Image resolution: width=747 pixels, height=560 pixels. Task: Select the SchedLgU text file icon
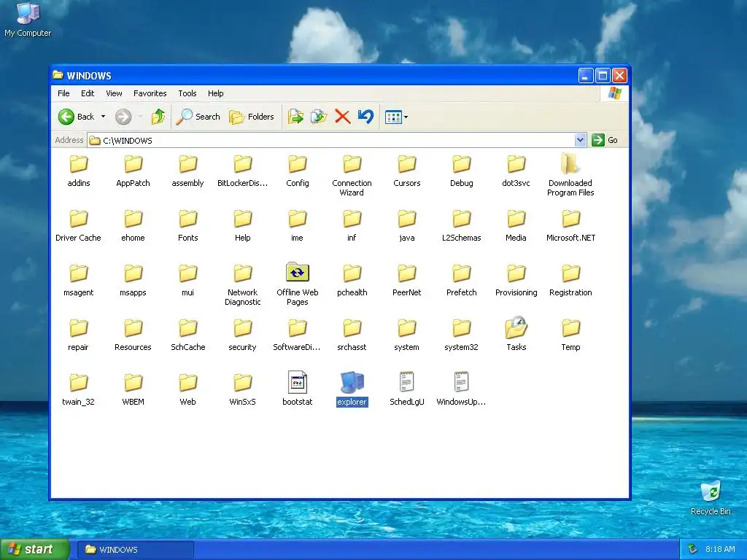tap(406, 382)
